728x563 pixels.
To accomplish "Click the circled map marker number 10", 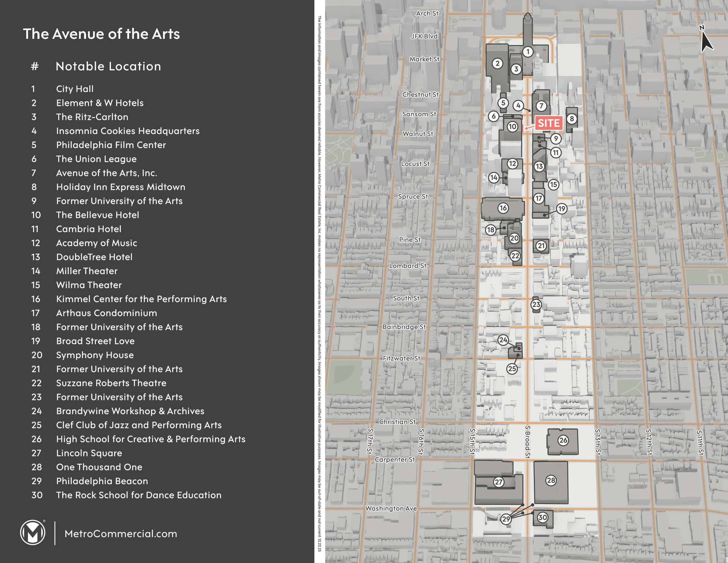I will [512, 126].
